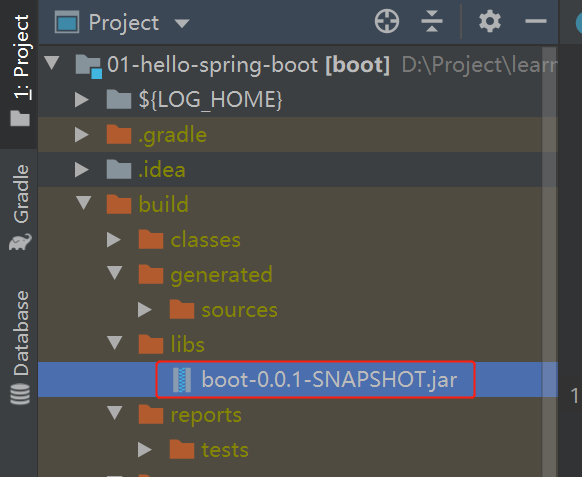582x477 pixels.
Task: Expand the .gradle folder arrow
Action: coord(82,135)
